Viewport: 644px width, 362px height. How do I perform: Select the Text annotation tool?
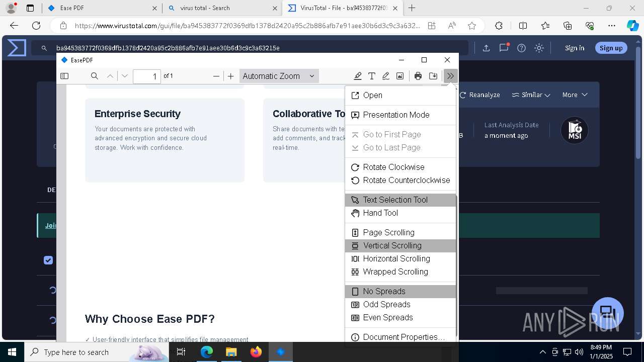click(372, 76)
